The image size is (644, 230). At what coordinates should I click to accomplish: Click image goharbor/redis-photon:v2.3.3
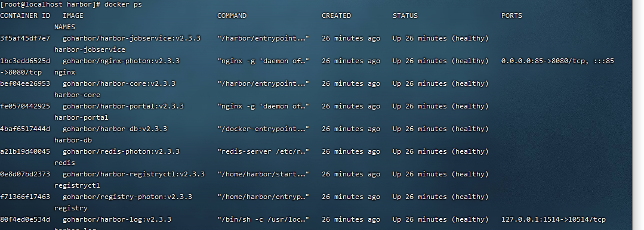[121, 151]
